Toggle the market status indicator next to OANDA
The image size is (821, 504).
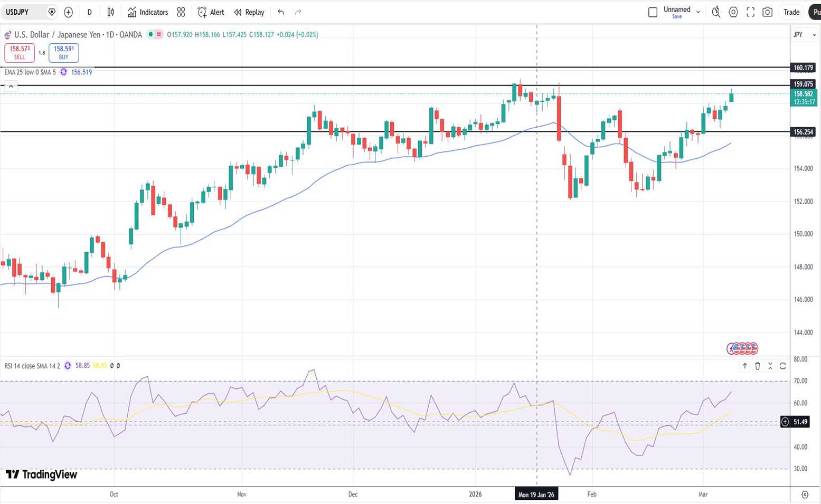(x=151, y=34)
